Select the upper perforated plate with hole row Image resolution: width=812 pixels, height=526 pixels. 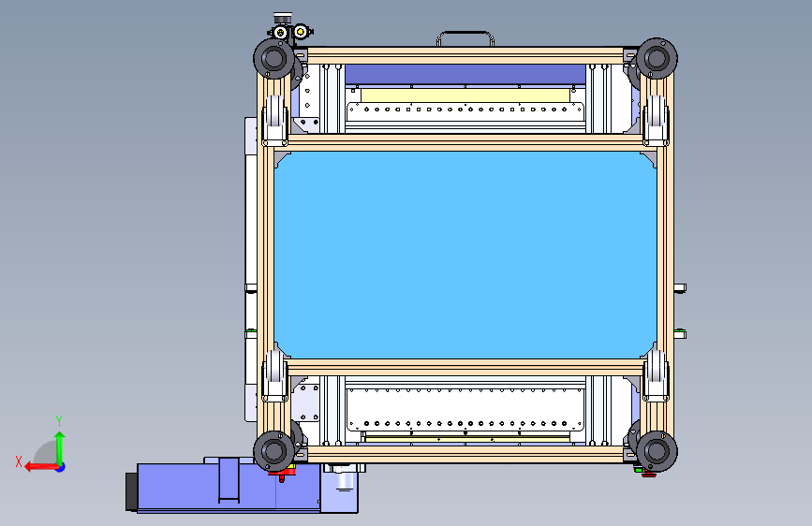click(465, 111)
